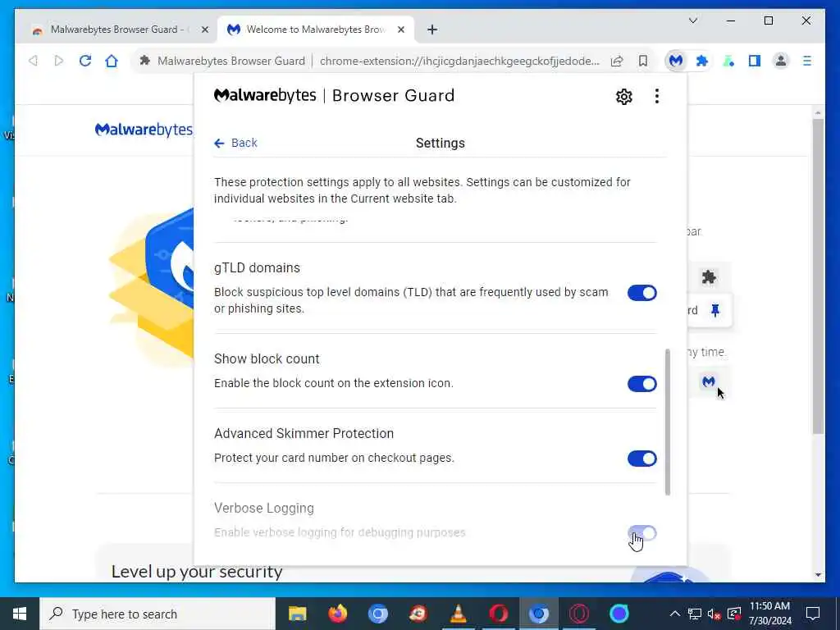Open VLC media player from taskbar

point(458,614)
